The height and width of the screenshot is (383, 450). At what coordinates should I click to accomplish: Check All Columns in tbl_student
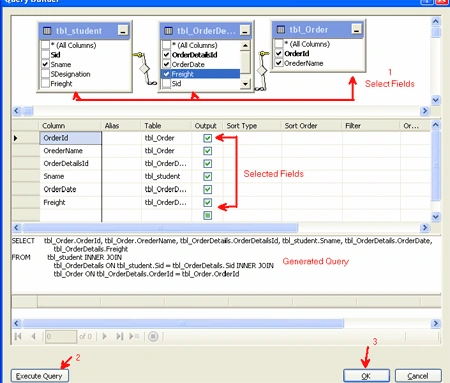point(45,45)
